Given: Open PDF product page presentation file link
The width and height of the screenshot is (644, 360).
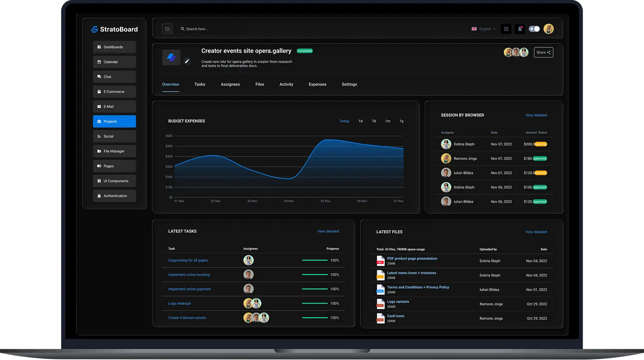Looking at the screenshot, I should point(412,259).
